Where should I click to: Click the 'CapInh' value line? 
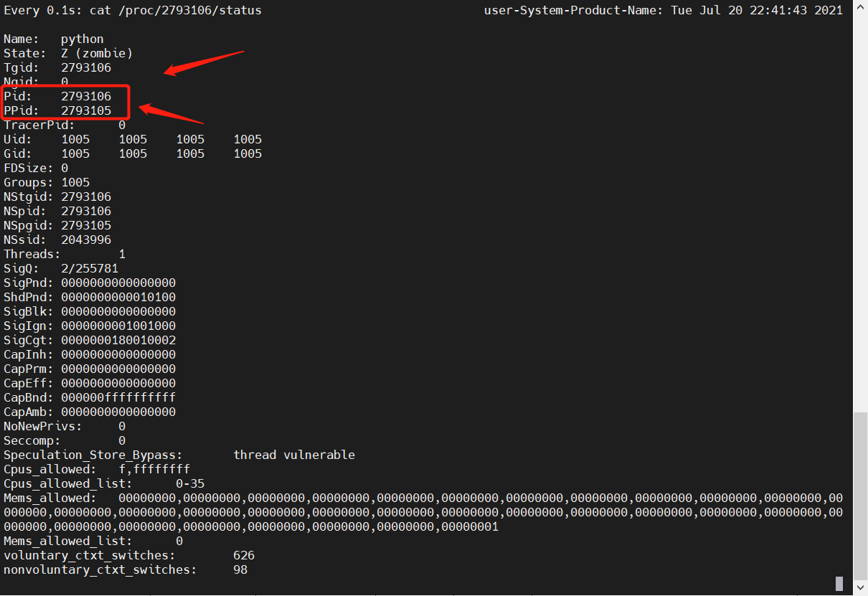click(x=90, y=354)
